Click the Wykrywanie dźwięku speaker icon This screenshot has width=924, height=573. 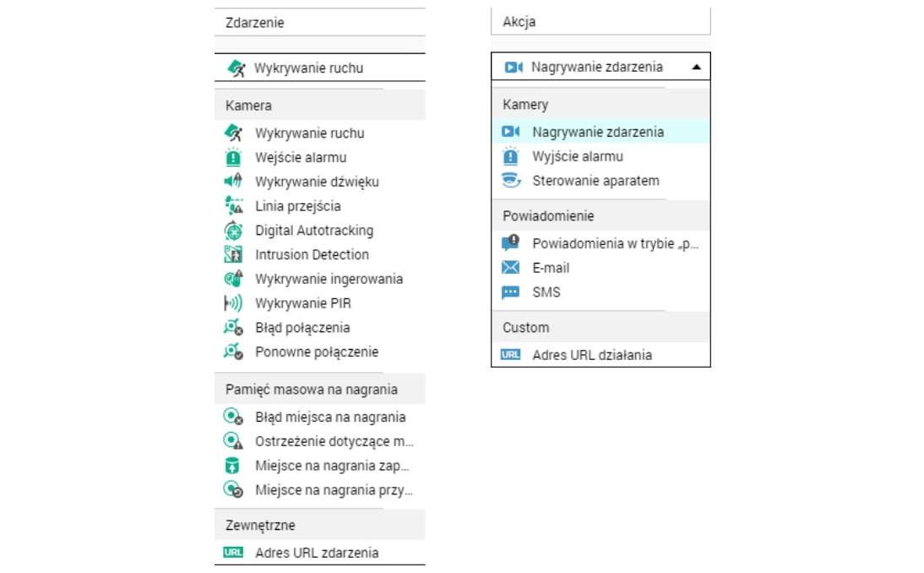coord(233,182)
